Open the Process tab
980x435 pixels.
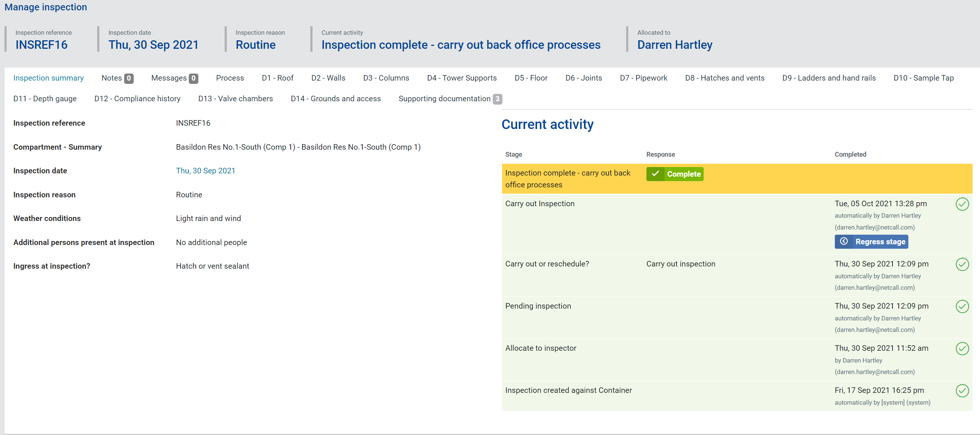[x=230, y=78]
